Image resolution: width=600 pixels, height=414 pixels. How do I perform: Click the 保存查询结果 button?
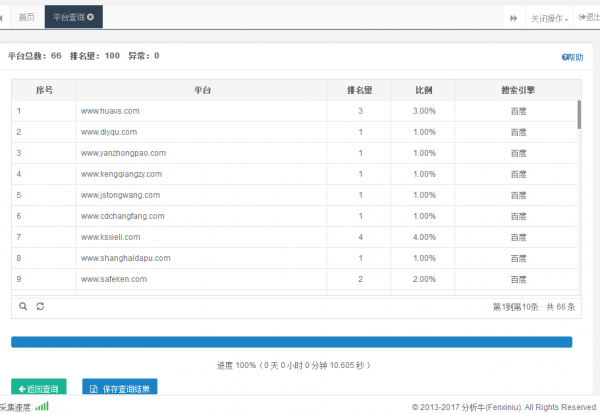pyautogui.click(x=119, y=388)
